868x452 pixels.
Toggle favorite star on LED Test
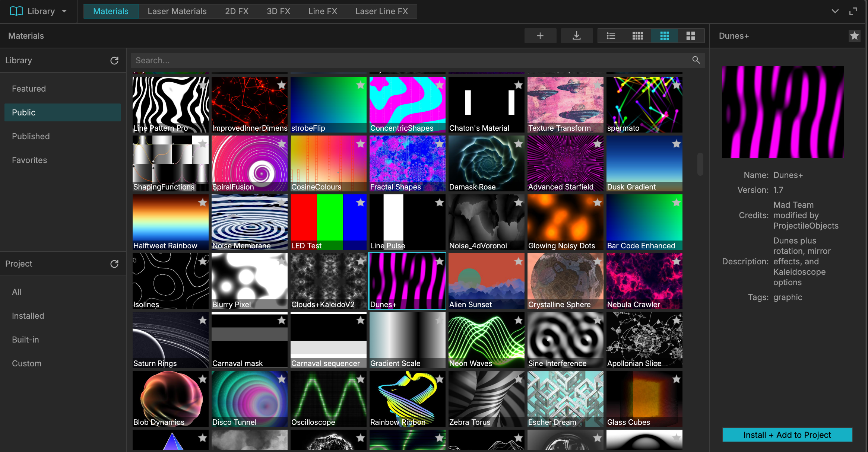pos(361,203)
